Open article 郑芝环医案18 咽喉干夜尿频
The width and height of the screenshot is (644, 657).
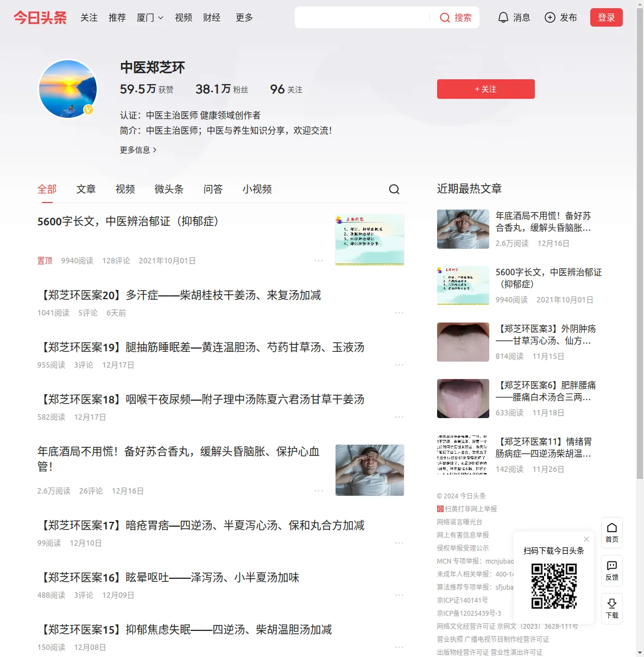pos(201,400)
